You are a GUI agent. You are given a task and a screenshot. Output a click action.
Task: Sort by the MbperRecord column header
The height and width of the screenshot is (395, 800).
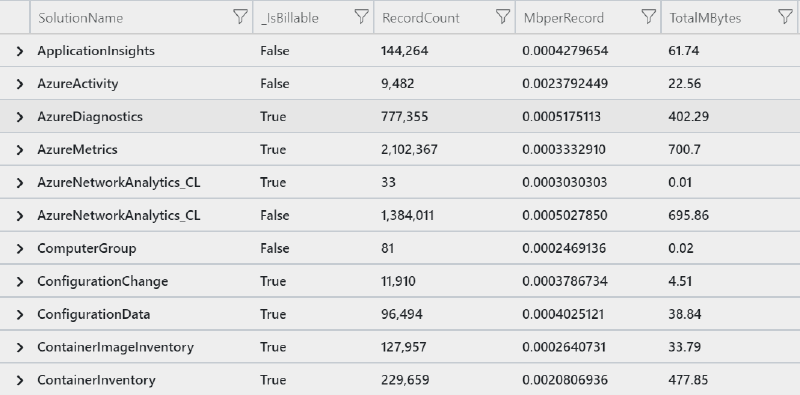point(564,18)
